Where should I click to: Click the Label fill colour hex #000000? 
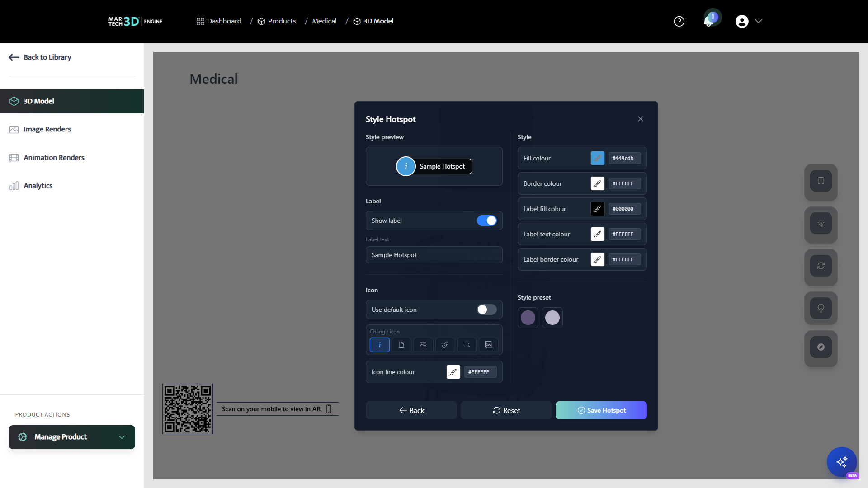coord(624,209)
